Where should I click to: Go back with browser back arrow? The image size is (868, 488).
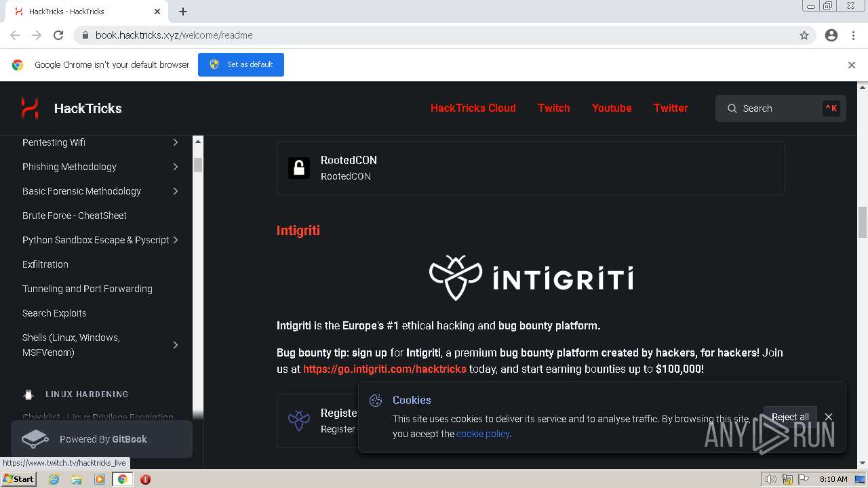click(x=15, y=35)
